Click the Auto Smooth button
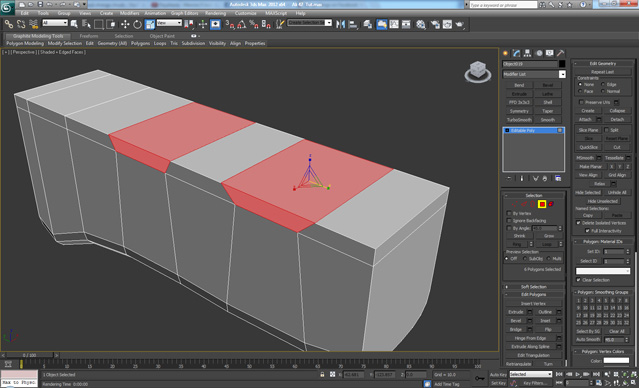The image size is (639, 388). 588,340
